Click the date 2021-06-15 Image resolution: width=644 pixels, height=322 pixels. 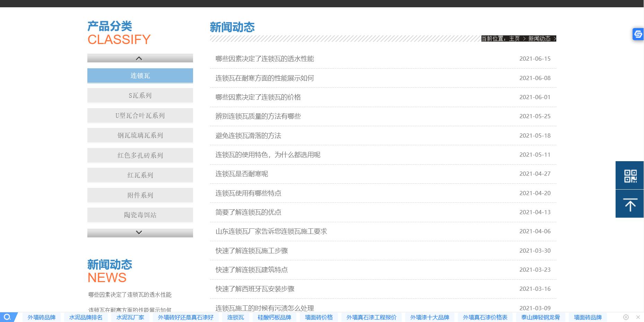tap(535, 59)
